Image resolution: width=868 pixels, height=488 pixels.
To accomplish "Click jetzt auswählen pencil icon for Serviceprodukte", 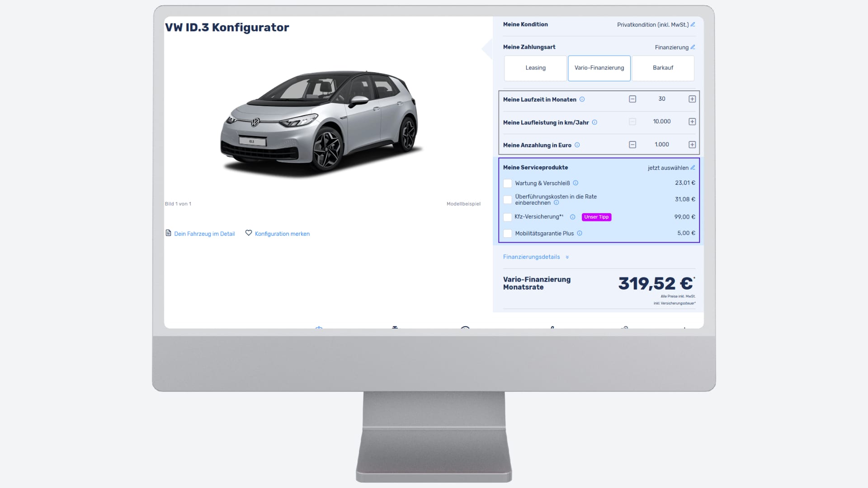I will tap(693, 168).
